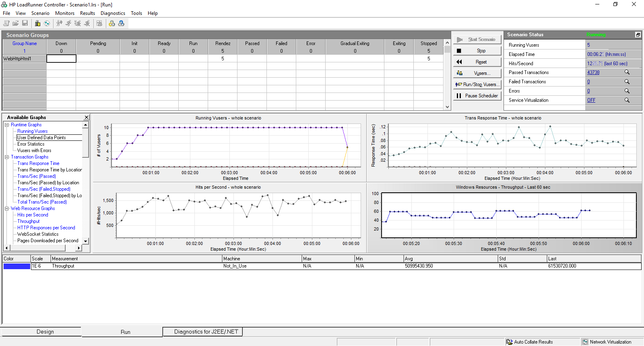Click the Pause Scheduler button

click(x=477, y=96)
